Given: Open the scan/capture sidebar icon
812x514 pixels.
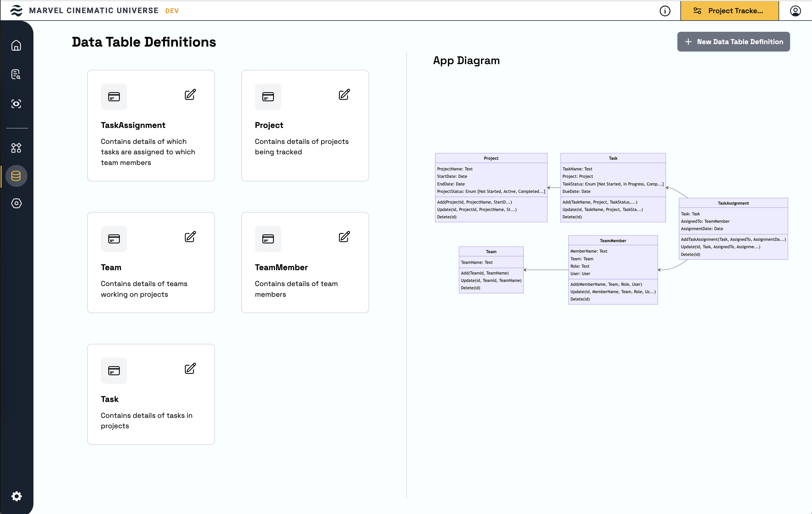Looking at the screenshot, I should 16,104.
